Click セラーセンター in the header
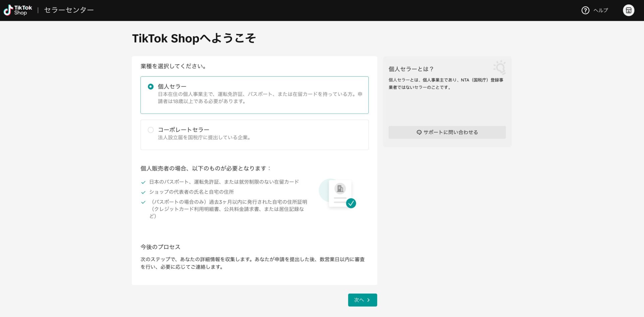This screenshot has width=644, height=317. pyautogui.click(x=68, y=10)
